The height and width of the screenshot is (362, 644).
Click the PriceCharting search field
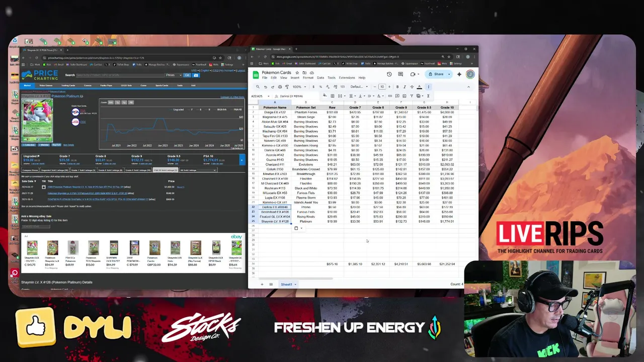pyautogui.click(x=120, y=75)
